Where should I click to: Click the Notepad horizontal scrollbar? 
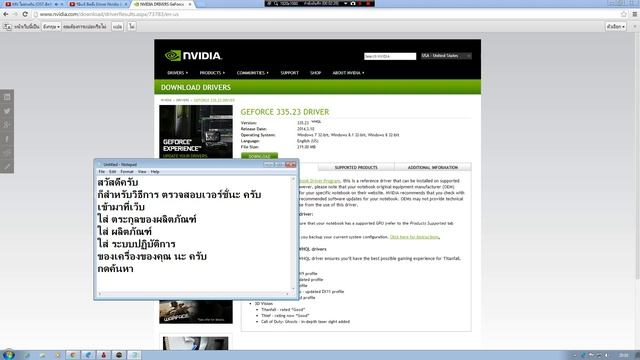pos(193,293)
